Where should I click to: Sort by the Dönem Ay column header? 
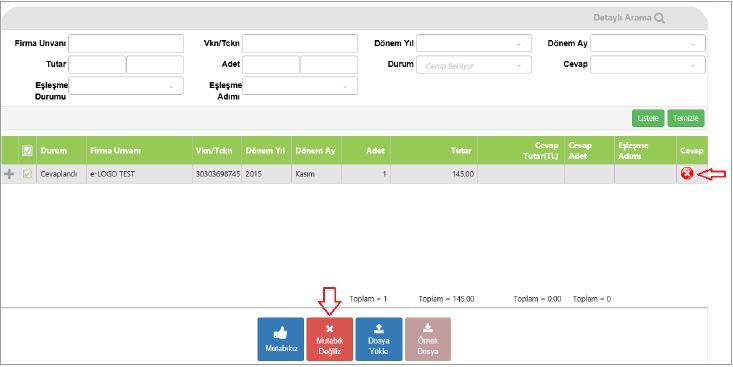[316, 151]
